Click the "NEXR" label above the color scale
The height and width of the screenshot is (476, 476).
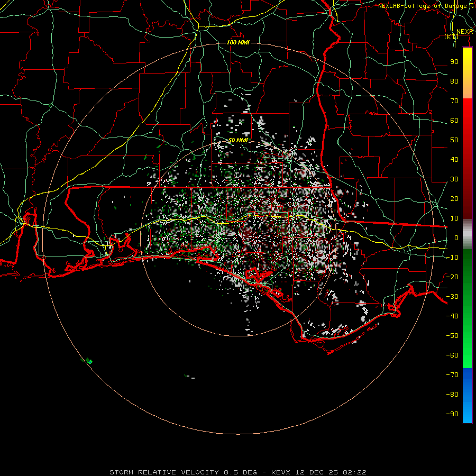465,32
